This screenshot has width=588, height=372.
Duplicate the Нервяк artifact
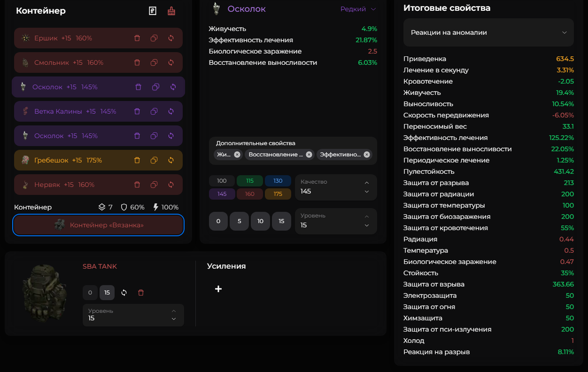(154, 185)
